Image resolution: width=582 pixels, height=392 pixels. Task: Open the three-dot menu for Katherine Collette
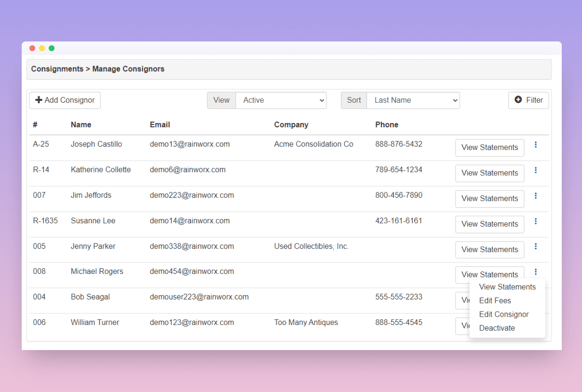click(x=536, y=170)
